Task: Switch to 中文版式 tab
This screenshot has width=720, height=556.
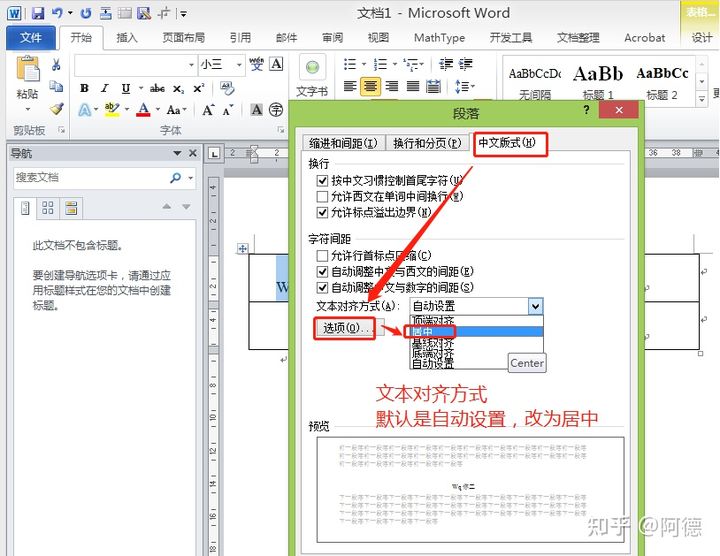Action: (x=506, y=143)
